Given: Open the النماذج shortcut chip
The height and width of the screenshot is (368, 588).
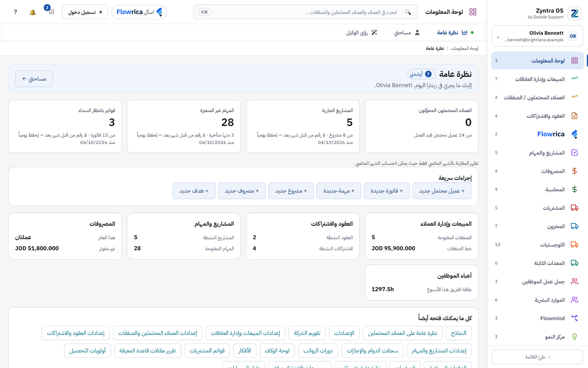Looking at the screenshot, I should click(x=459, y=333).
